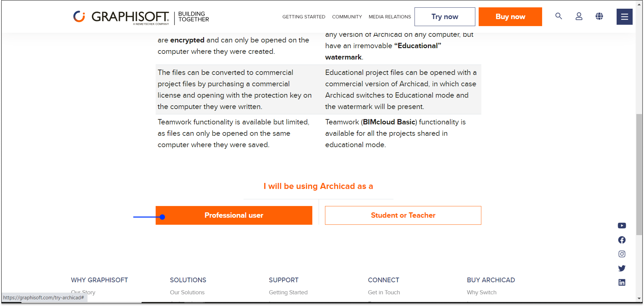The height and width of the screenshot is (306, 644).
Task: Select the Professional user option
Action: point(234,215)
